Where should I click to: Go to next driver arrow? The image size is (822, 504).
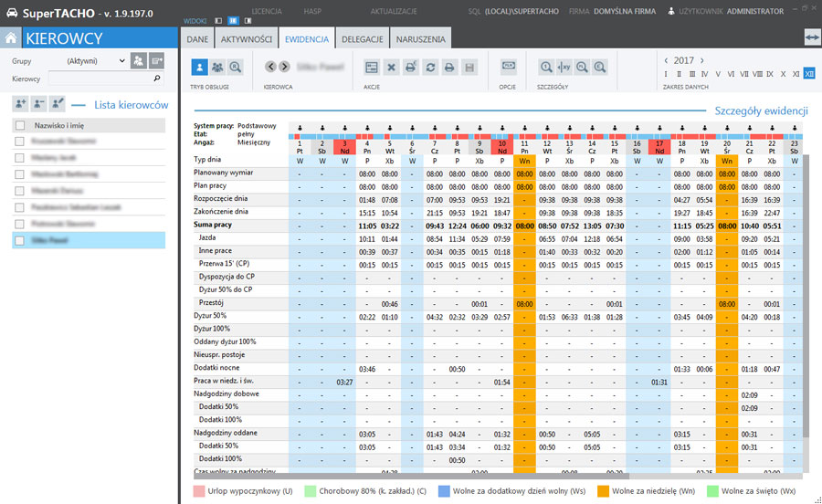[x=285, y=67]
